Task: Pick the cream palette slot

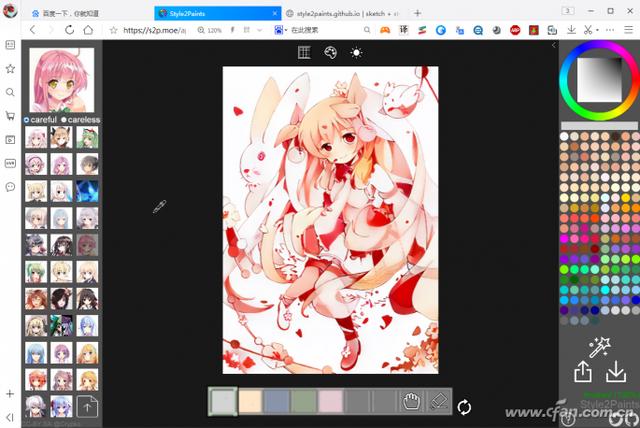Action: pyautogui.click(x=250, y=401)
